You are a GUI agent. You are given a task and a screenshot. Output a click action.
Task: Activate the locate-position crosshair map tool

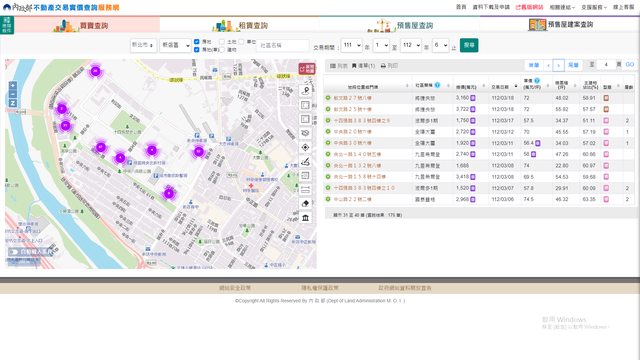click(x=305, y=147)
